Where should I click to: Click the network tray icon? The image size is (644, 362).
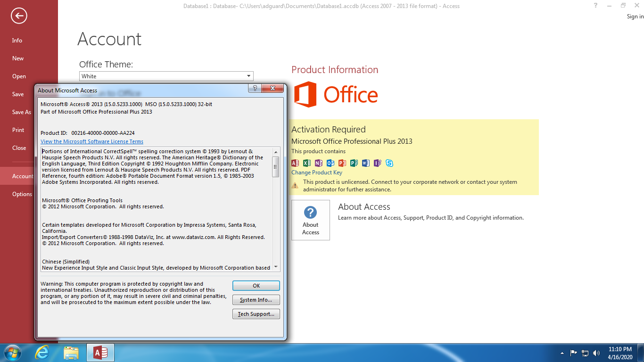click(x=586, y=353)
